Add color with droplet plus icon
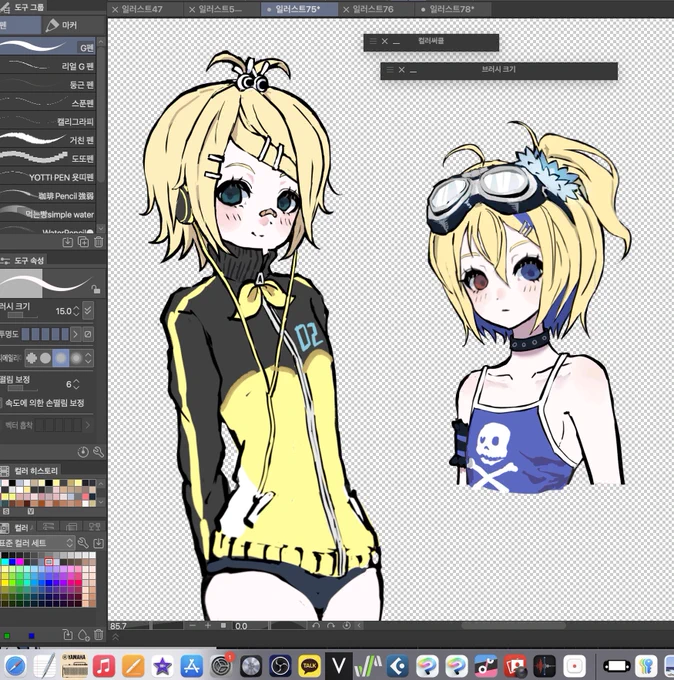This screenshot has height=680, width=674. click(83, 635)
